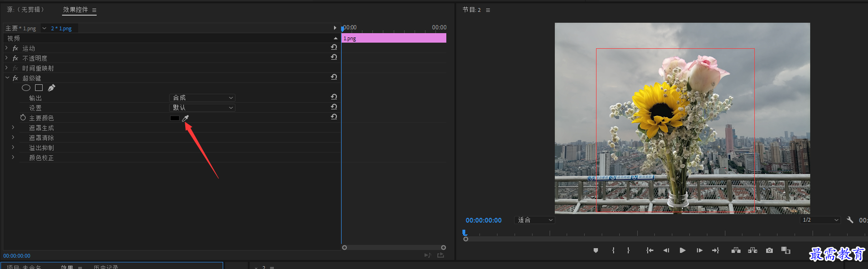Click the Extract button
This screenshot has width=868, height=269.
(752, 251)
